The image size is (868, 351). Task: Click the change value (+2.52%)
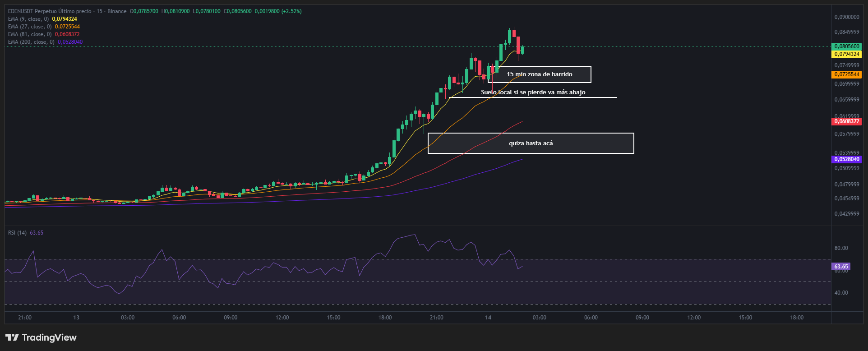coord(291,11)
